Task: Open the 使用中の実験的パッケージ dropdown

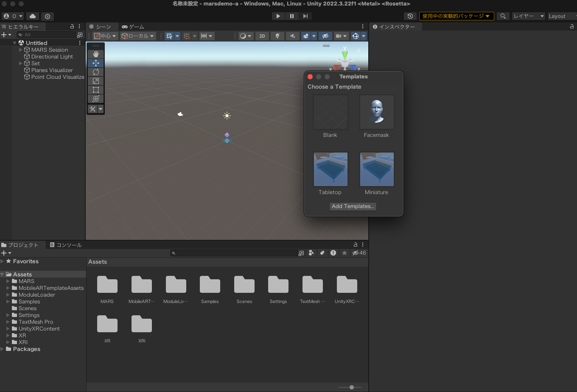Action: point(457,16)
